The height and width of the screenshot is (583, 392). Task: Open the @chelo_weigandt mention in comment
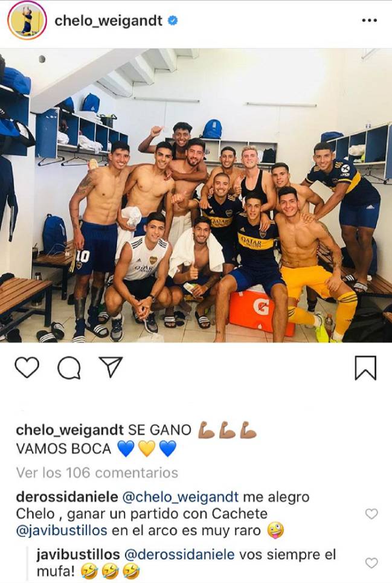pyautogui.click(x=180, y=497)
